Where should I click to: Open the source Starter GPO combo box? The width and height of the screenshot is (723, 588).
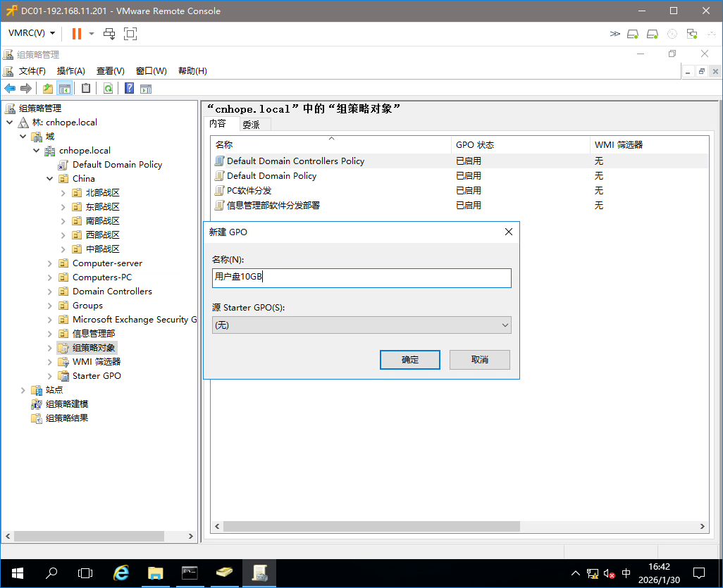(361, 325)
